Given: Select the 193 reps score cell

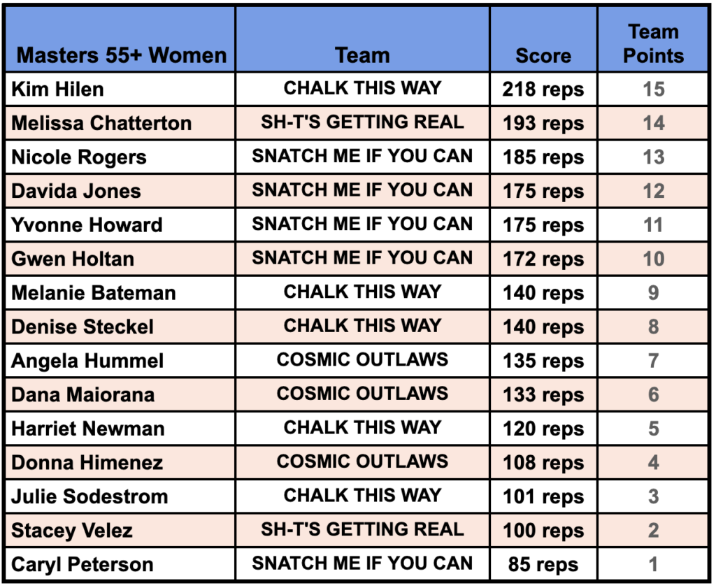Looking at the screenshot, I should click(x=543, y=123).
